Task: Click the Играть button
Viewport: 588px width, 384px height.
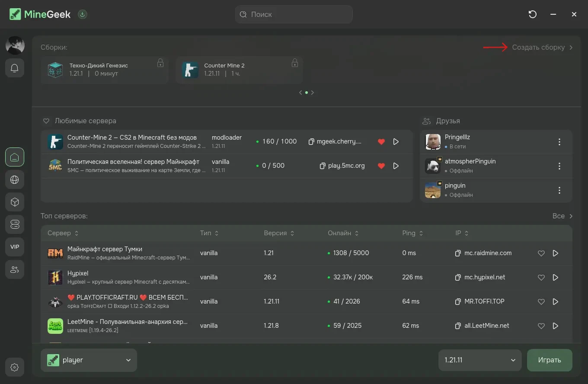Action: tap(550, 360)
